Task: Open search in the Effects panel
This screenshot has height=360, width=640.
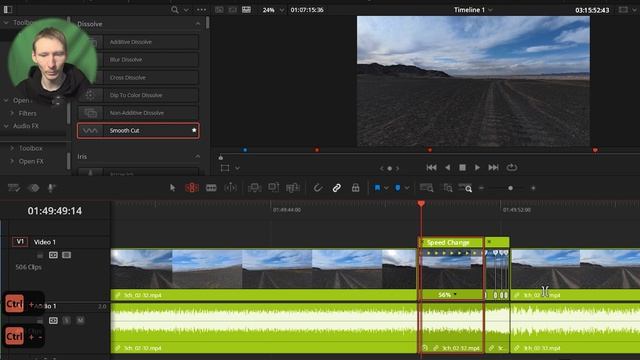Action: coord(175,10)
